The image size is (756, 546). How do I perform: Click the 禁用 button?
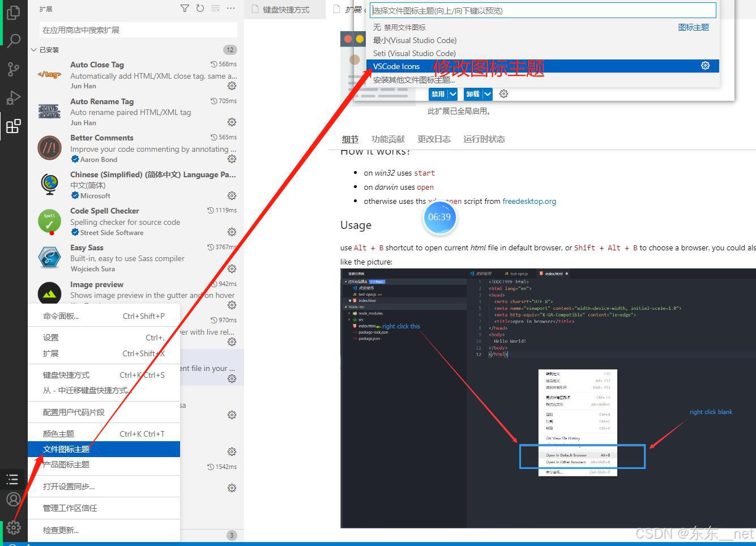(x=438, y=94)
